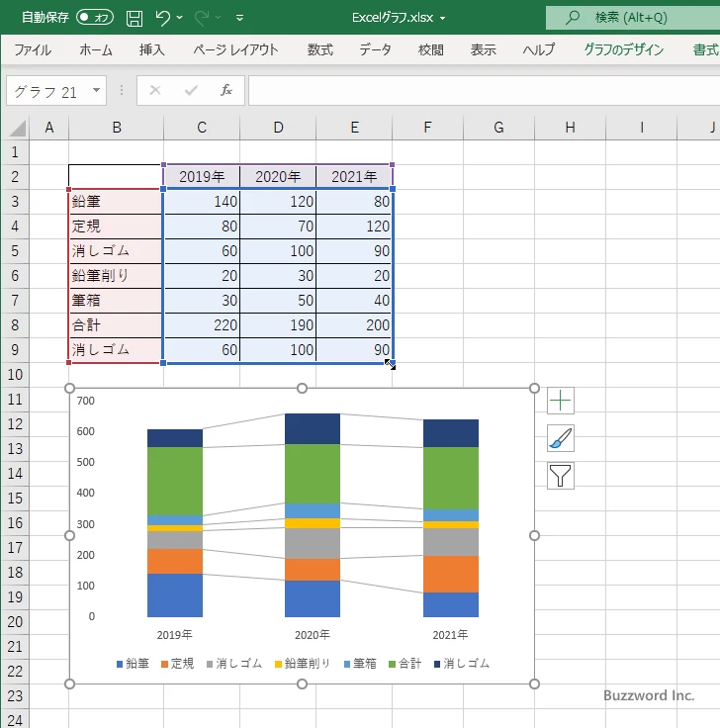Select column C header
The height and width of the screenshot is (728, 720).
(x=202, y=128)
